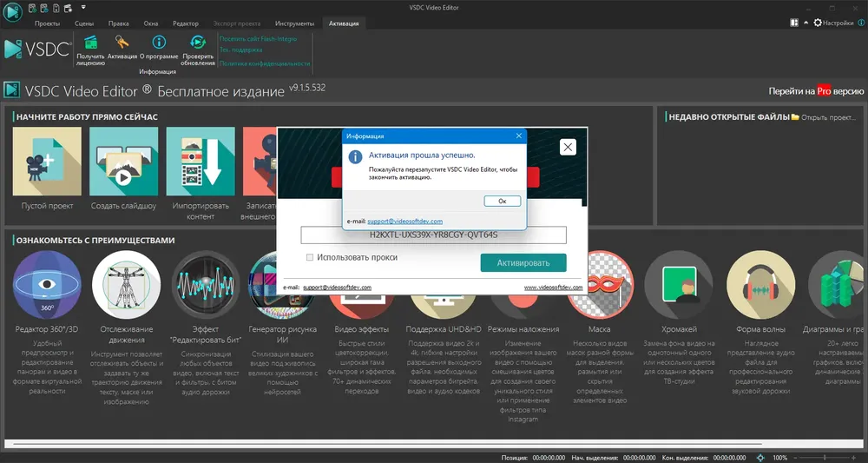Click the blue info icon beside Настройки

pos(861,23)
